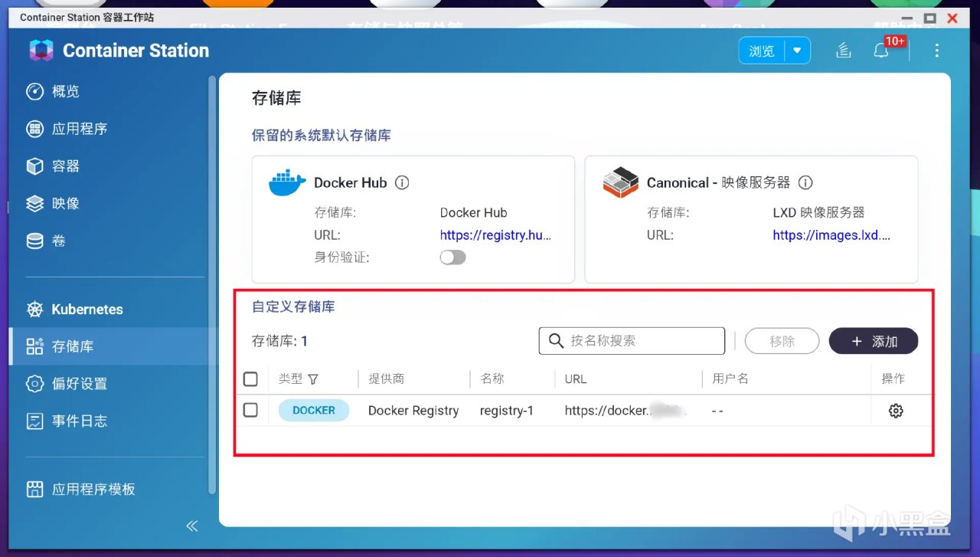This screenshot has height=557, width=980.
Task: Click the 提供商 column header
Action: point(387,378)
